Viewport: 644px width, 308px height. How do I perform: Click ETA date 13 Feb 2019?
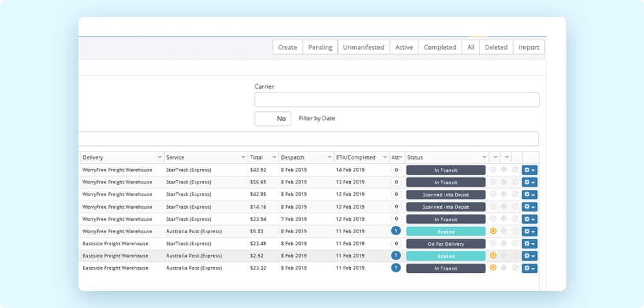coord(350,182)
